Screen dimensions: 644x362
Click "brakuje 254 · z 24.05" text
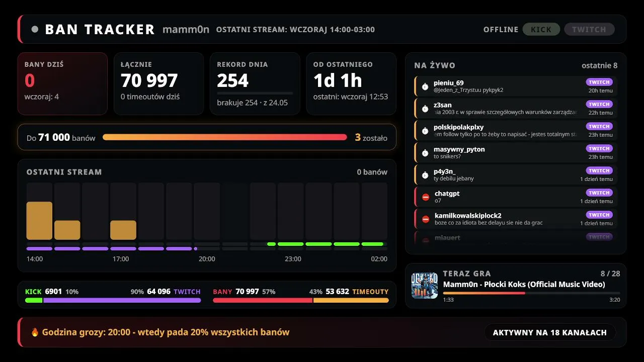pos(252,103)
